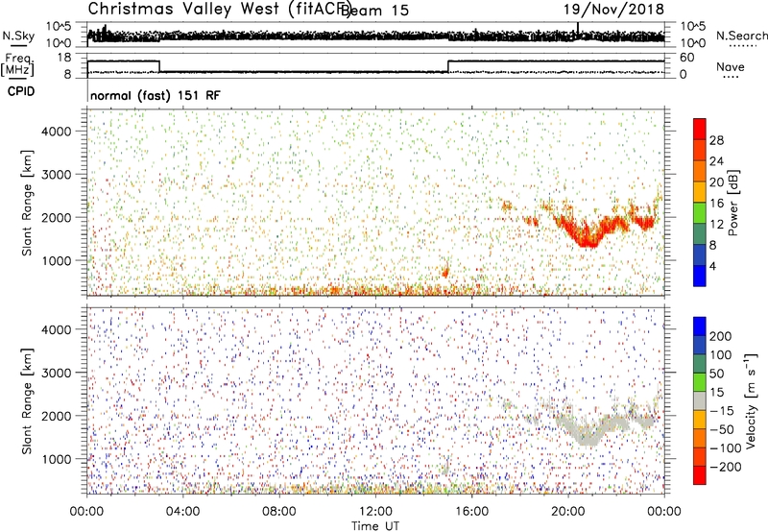Click the red high-power echo near 21:00 UT
This screenshot has width=768, height=532.
pos(588,234)
